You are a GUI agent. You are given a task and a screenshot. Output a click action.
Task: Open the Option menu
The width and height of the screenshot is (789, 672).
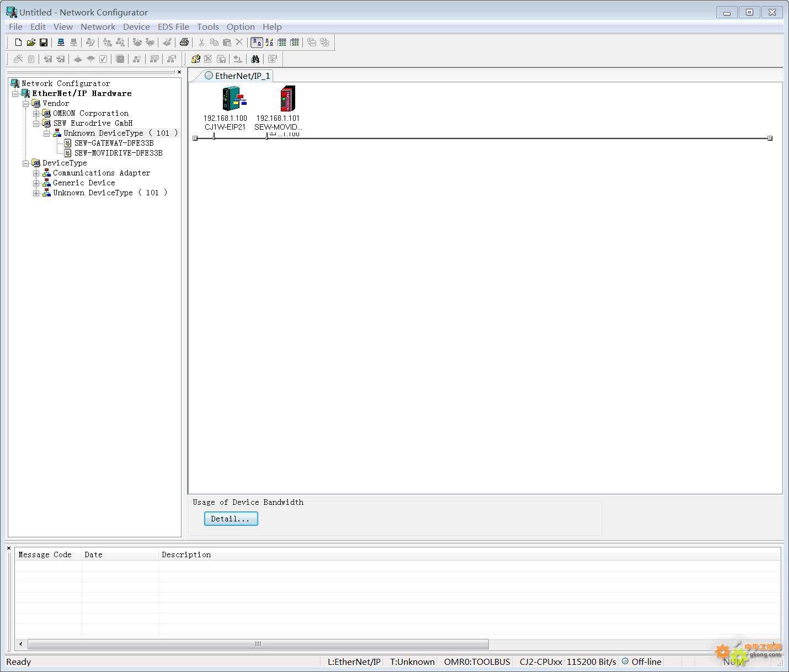tap(241, 26)
